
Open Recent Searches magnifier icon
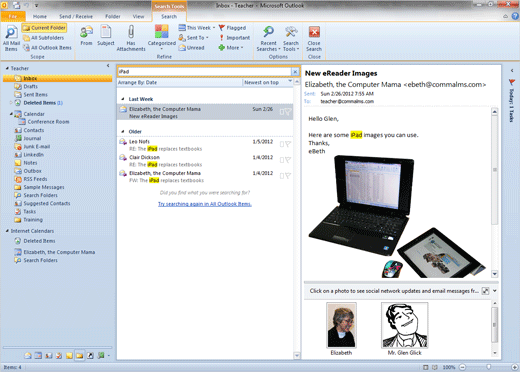pyautogui.click(x=268, y=32)
